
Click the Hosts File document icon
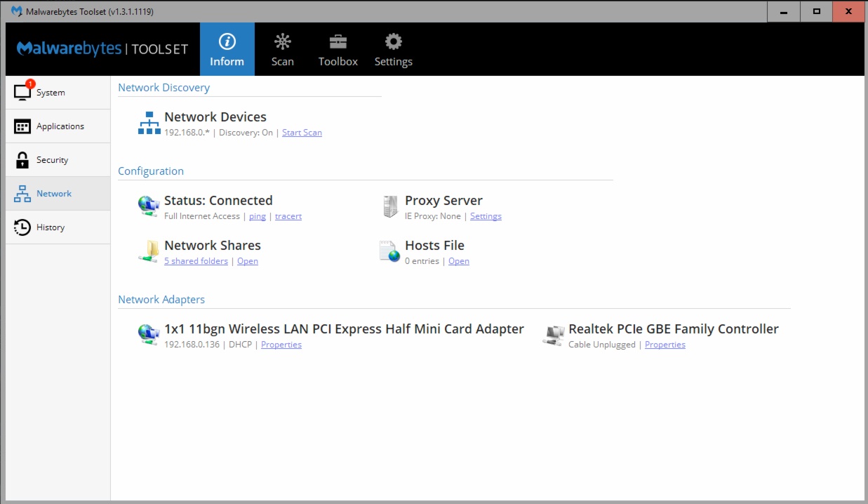[389, 251]
